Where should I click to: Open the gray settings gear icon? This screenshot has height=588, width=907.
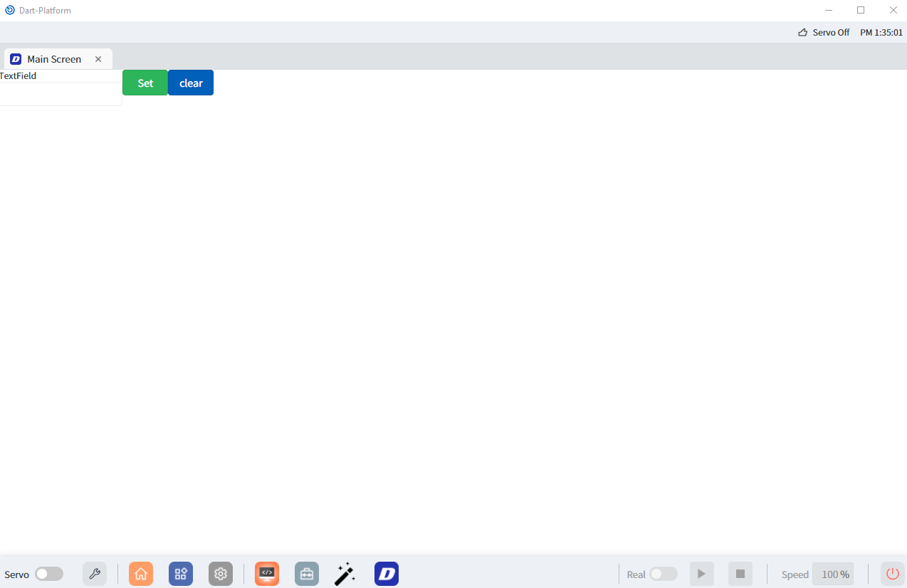tap(221, 574)
